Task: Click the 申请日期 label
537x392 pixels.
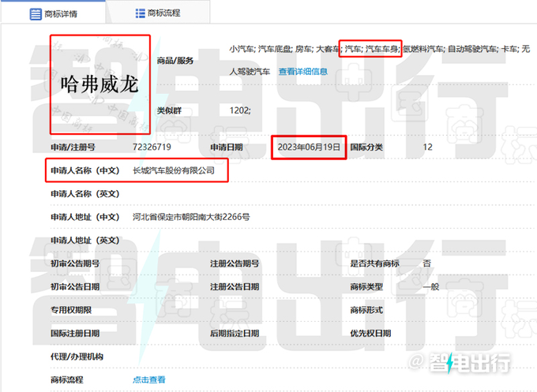Action: pos(227,147)
